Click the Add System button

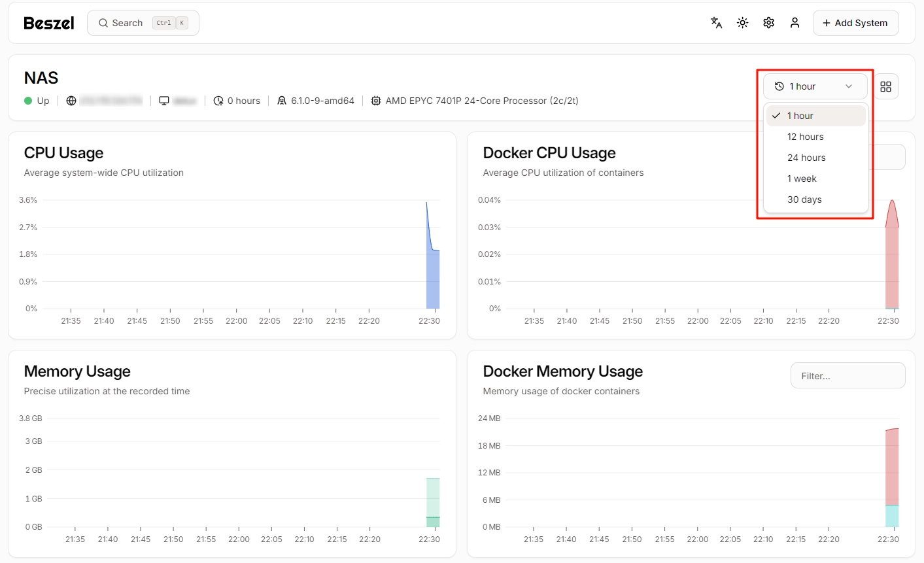tap(855, 23)
